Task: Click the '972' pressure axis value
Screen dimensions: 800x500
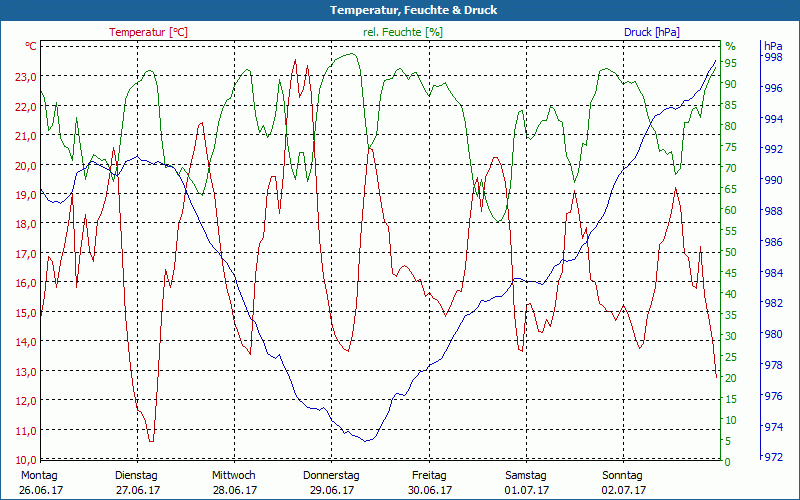Action: click(773, 457)
